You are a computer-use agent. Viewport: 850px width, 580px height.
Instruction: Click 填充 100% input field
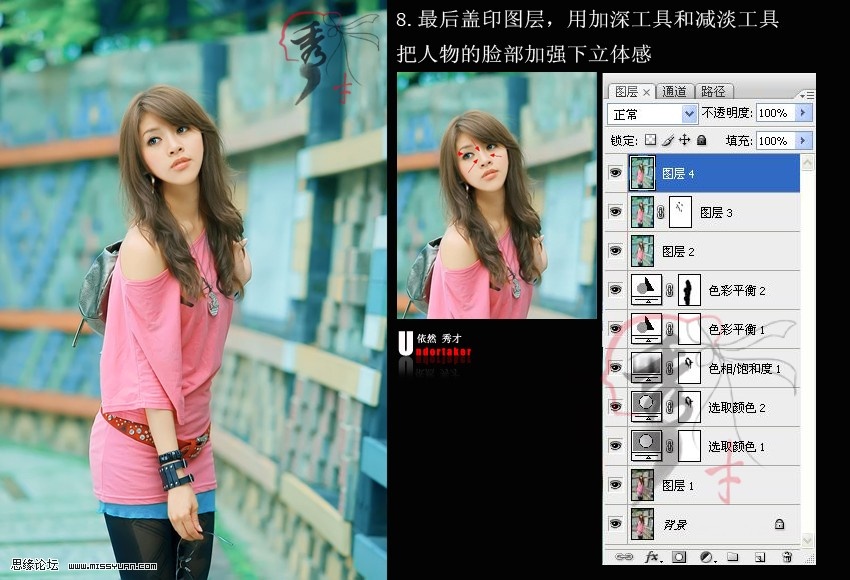tap(775, 140)
